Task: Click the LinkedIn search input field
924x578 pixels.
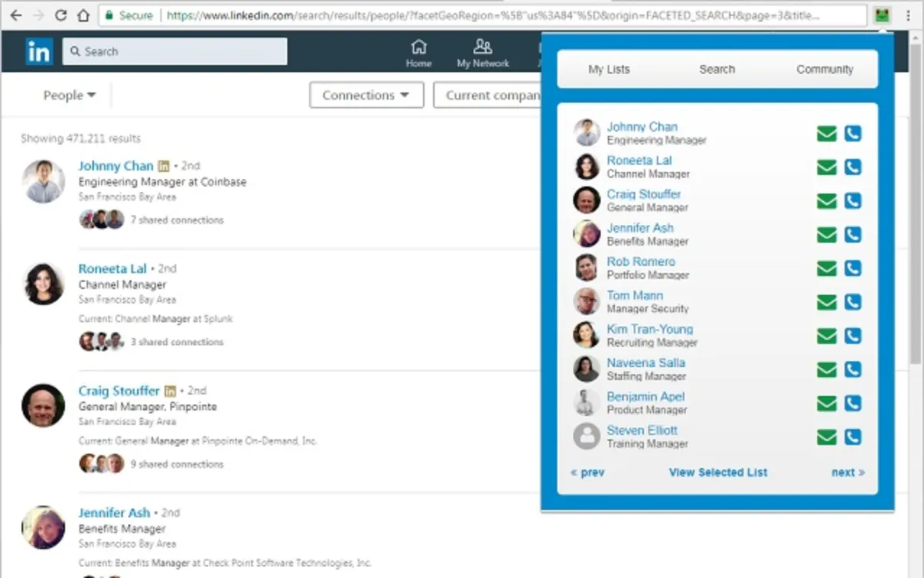Action: (x=175, y=52)
